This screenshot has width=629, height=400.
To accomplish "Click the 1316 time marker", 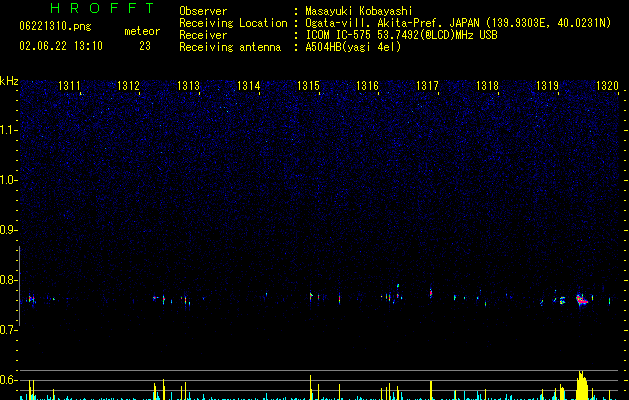I will click(367, 86).
